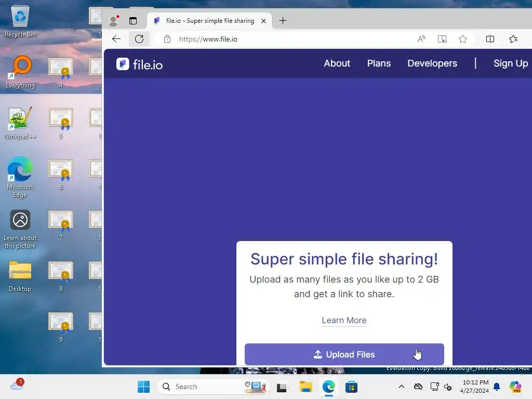This screenshot has height=399, width=532.
Task: Launch Copilot preview from the taskbar
Action: click(x=515, y=387)
